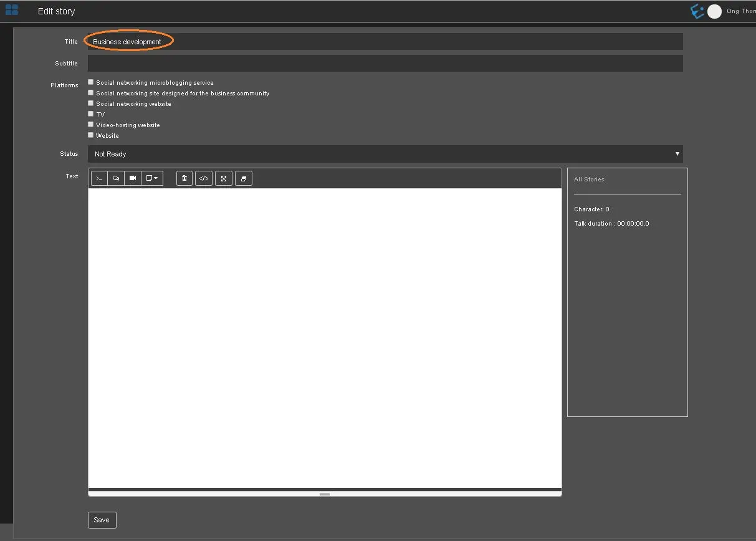Enable Social networking microblogging service checkbox
756x541 pixels.
tap(91, 82)
